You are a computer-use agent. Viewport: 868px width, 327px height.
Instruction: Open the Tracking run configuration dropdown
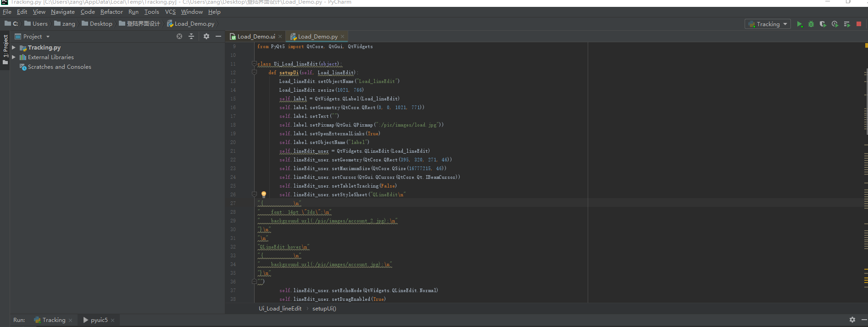click(768, 24)
